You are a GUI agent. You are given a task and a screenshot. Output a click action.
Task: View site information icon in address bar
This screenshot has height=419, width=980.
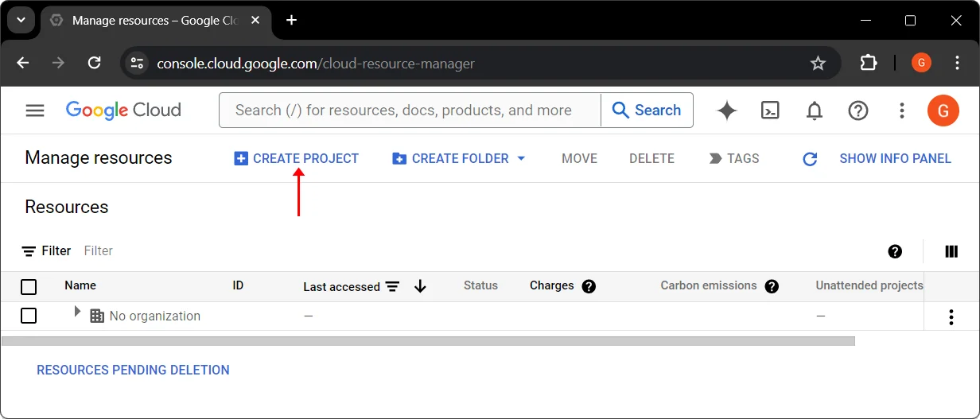[x=138, y=63]
